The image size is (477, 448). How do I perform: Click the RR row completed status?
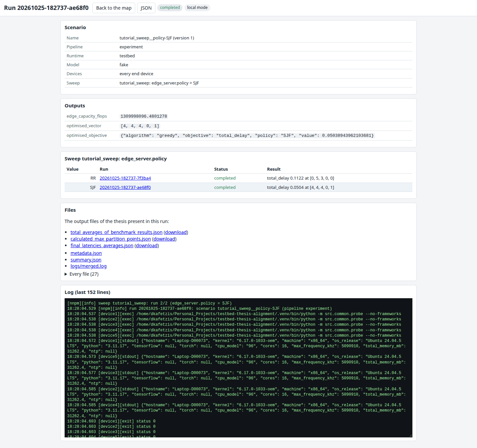(225, 178)
